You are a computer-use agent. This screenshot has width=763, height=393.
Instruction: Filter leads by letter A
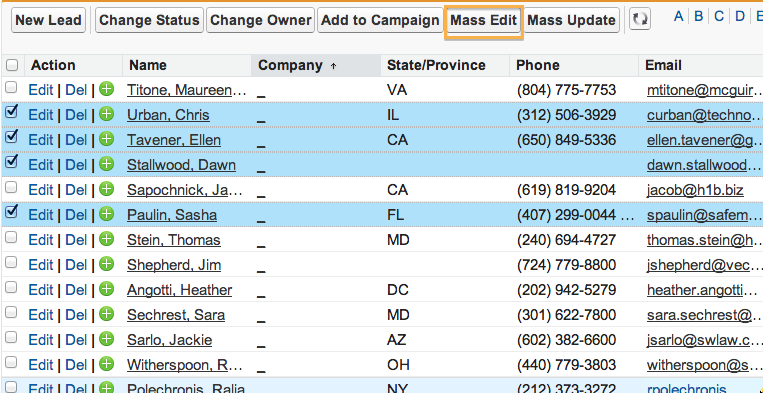[678, 17]
